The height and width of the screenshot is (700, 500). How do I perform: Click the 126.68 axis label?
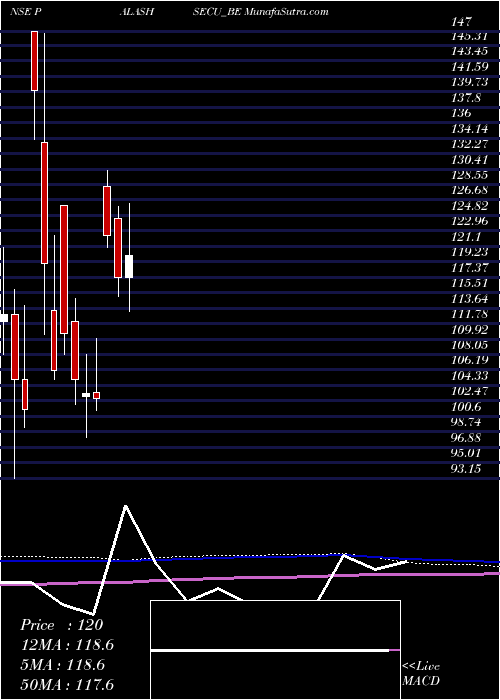click(x=470, y=191)
